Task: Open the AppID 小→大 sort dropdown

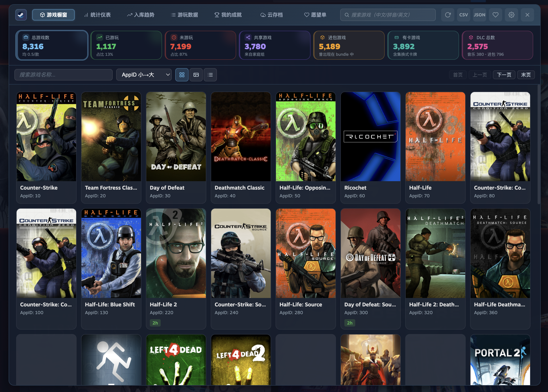Action: click(x=144, y=75)
